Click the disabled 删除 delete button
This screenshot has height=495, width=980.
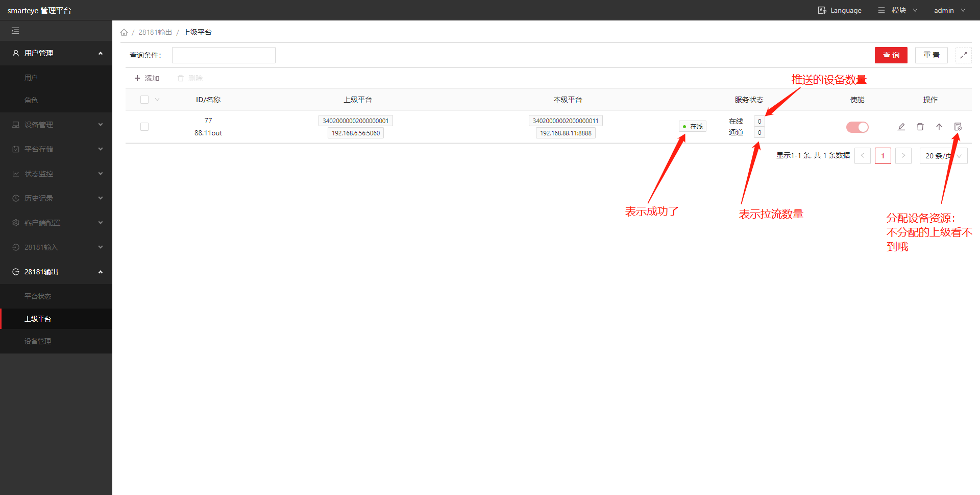[190, 78]
